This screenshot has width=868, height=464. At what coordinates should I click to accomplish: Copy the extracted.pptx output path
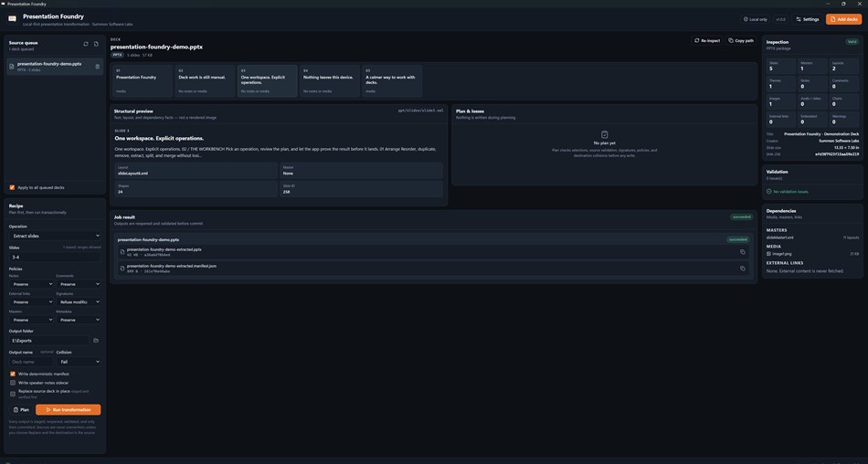[742, 252]
